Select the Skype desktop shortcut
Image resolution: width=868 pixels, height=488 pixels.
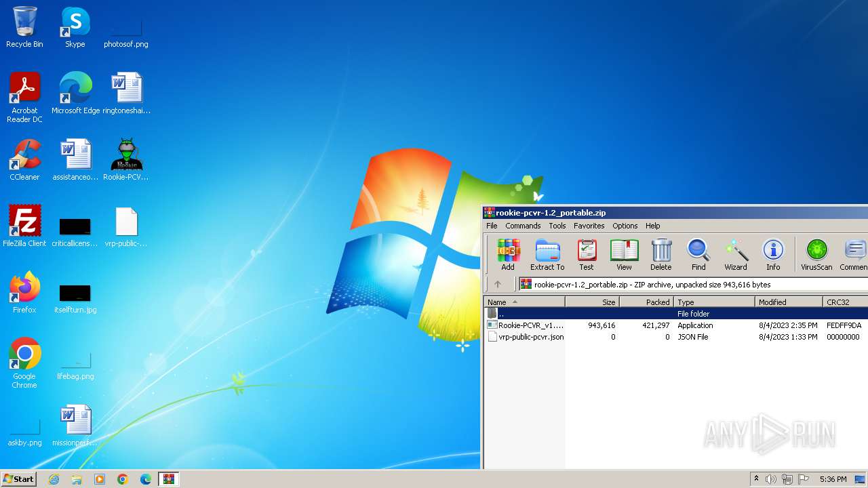click(x=75, y=27)
